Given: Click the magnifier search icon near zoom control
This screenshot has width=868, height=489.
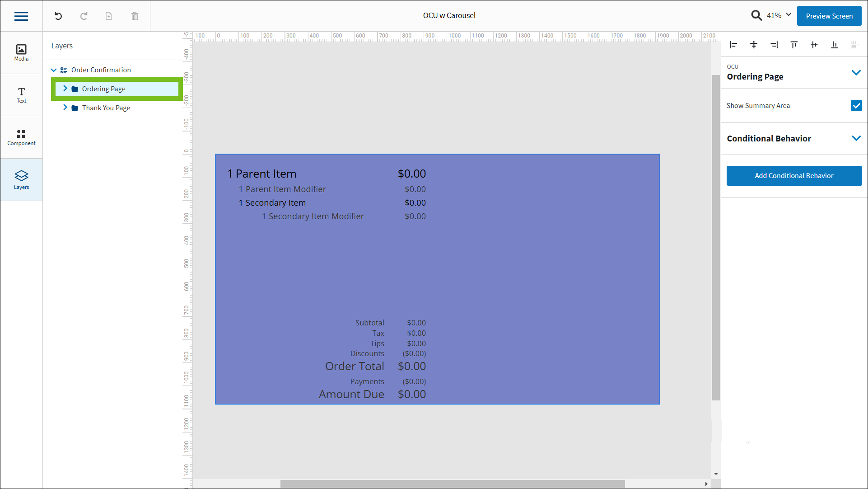Looking at the screenshot, I should pyautogui.click(x=756, y=15).
